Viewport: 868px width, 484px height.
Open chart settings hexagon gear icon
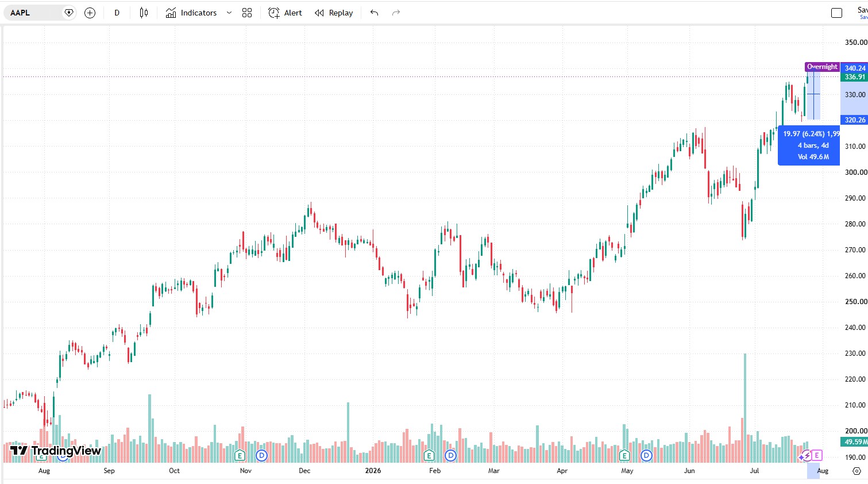click(857, 471)
